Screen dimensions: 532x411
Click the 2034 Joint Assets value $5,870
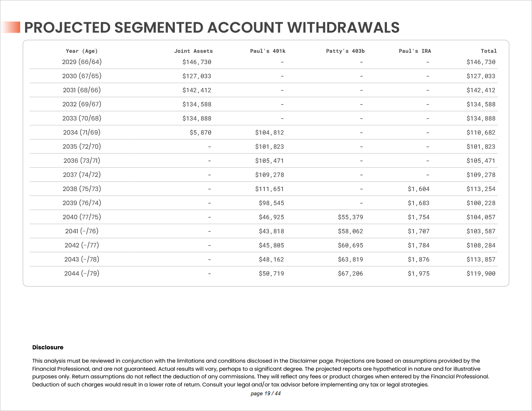(x=200, y=133)
